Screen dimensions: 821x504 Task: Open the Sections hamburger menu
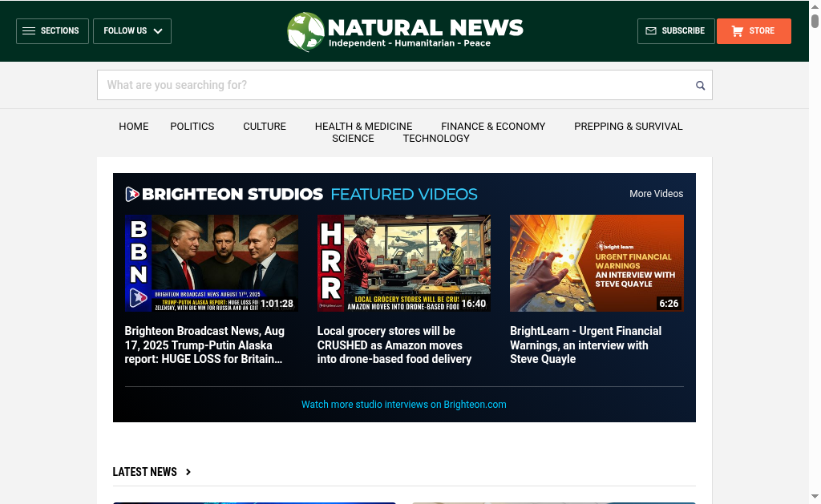coord(52,31)
